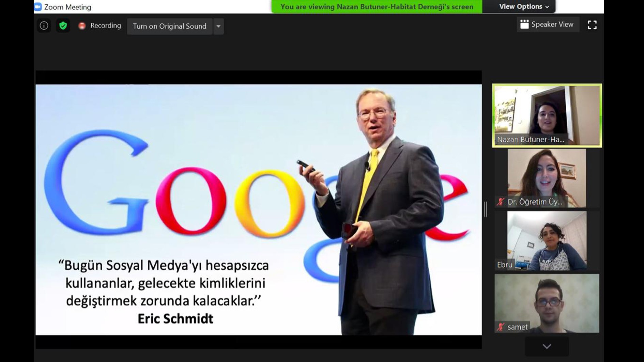Screen dimensions: 644x362
Task: Click the Zoom Meeting app icon
Action: point(38,6)
